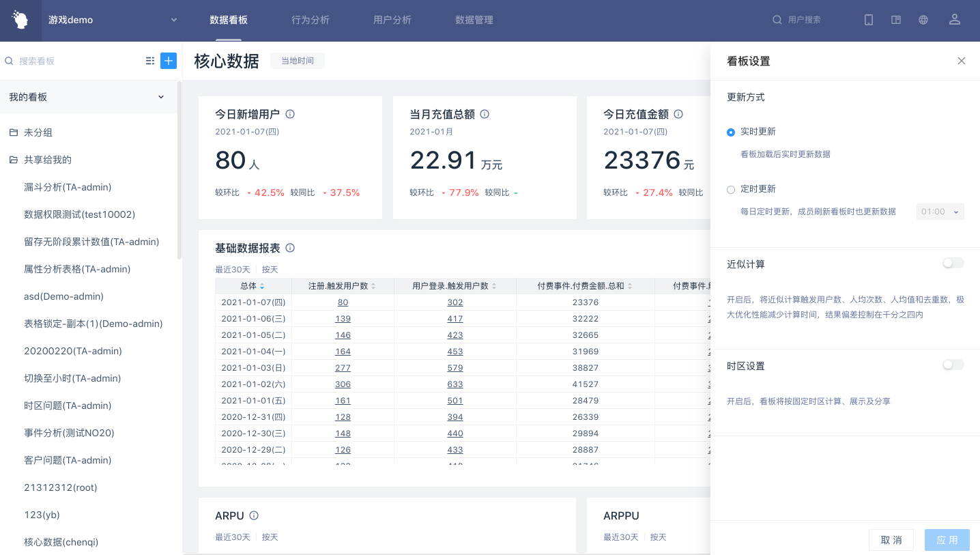Open the 01:00 scheduled time dropdown

click(940, 212)
